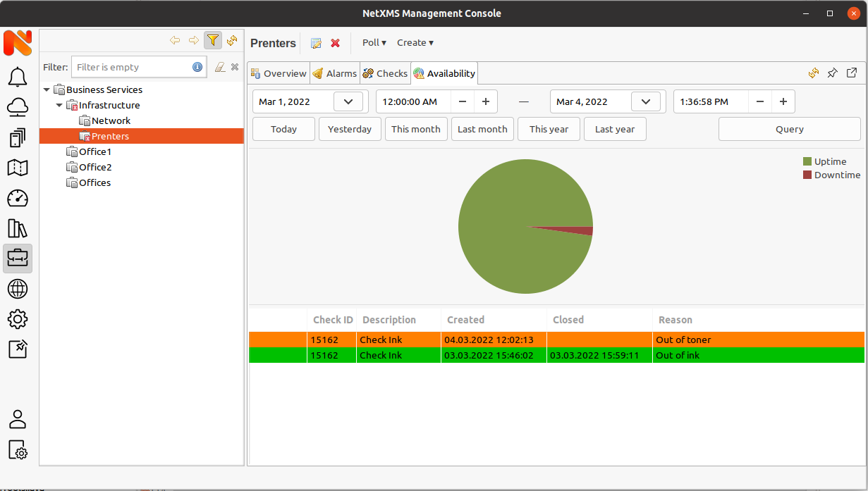Open the start date Mar 1 dropdown
Viewport: 868px width, 491px height.
[348, 101]
